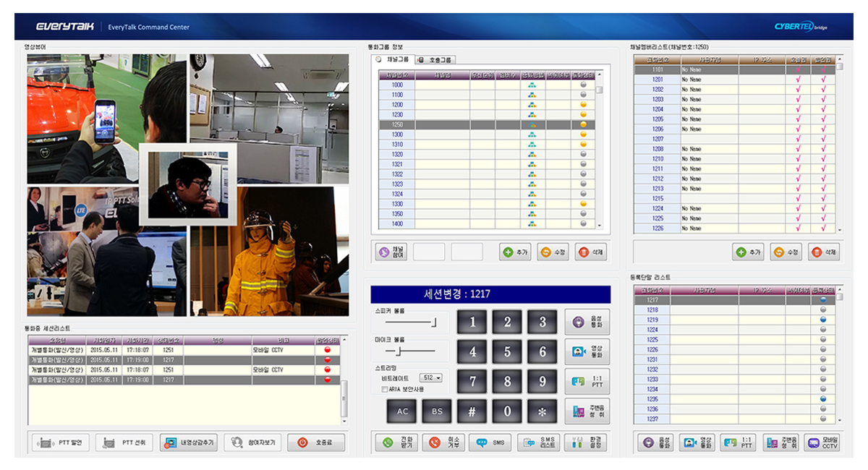
Task: Open the SMS리스트 message list icon
Action: coord(538,442)
